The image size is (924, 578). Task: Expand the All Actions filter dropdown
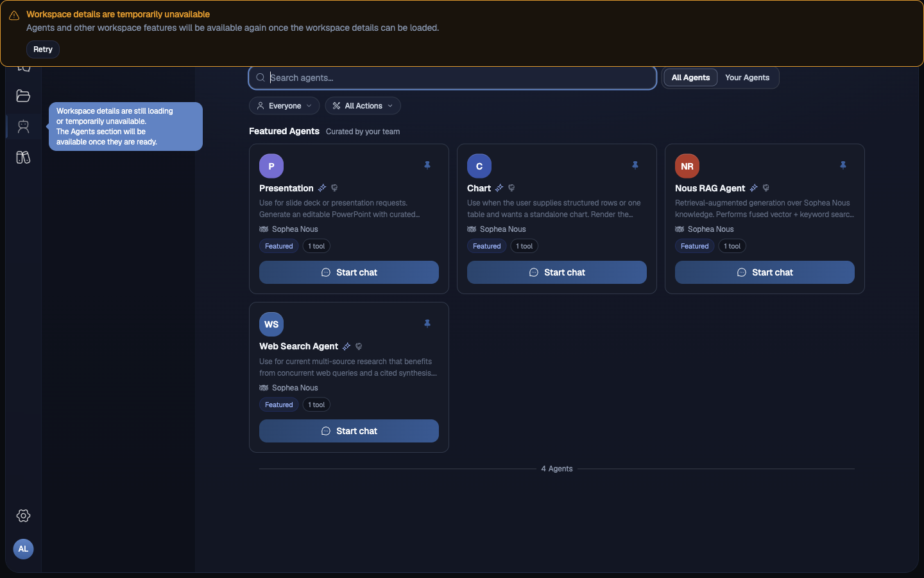[363, 106]
